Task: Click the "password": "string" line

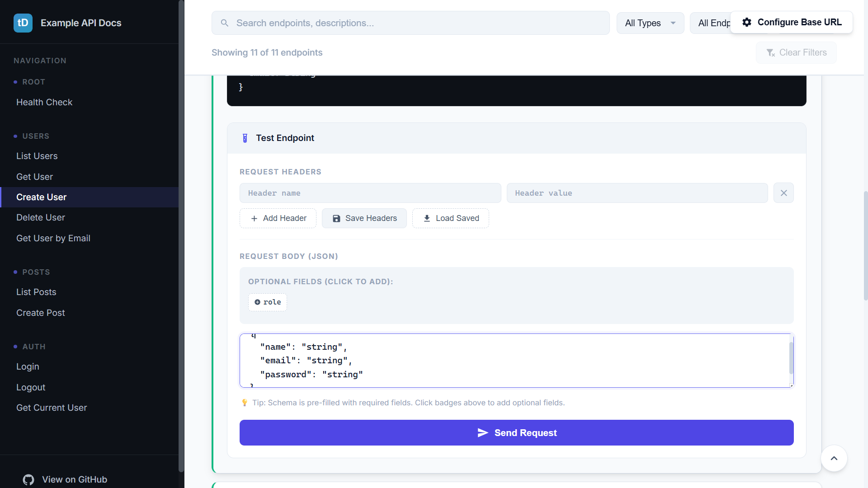Action: tap(311, 375)
